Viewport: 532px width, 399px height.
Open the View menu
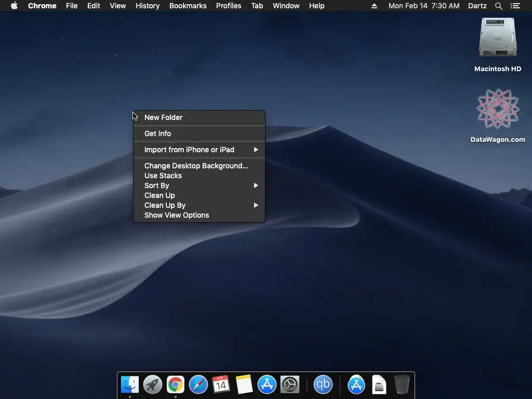point(118,6)
